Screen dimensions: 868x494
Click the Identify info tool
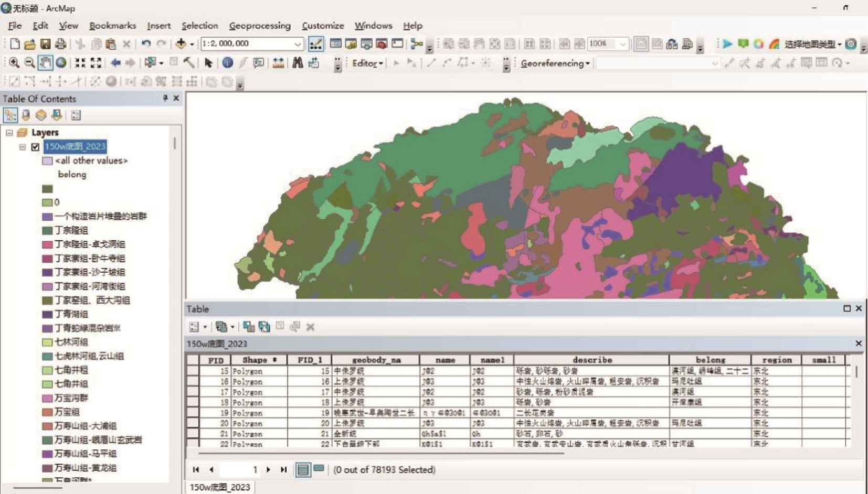click(x=227, y=63)
